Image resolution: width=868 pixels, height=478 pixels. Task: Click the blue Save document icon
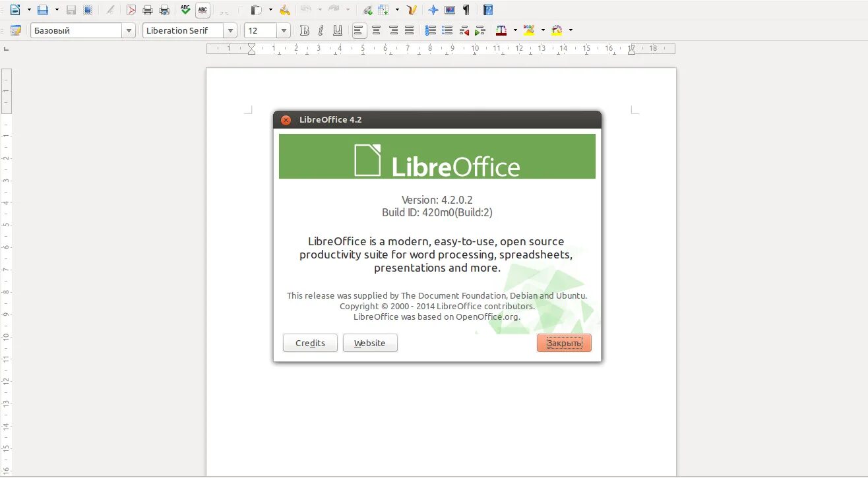coord(42,10)
